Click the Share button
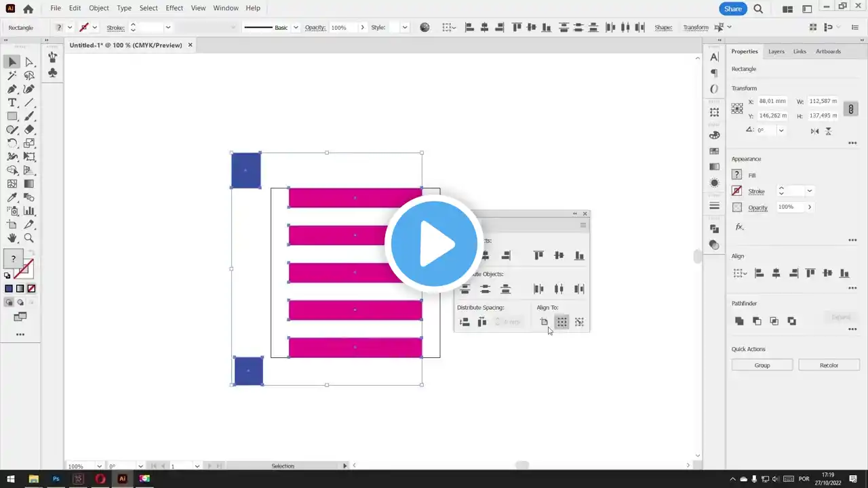Image resolution: width=868 pixels, height=488 pixels. tap(733, 9)
